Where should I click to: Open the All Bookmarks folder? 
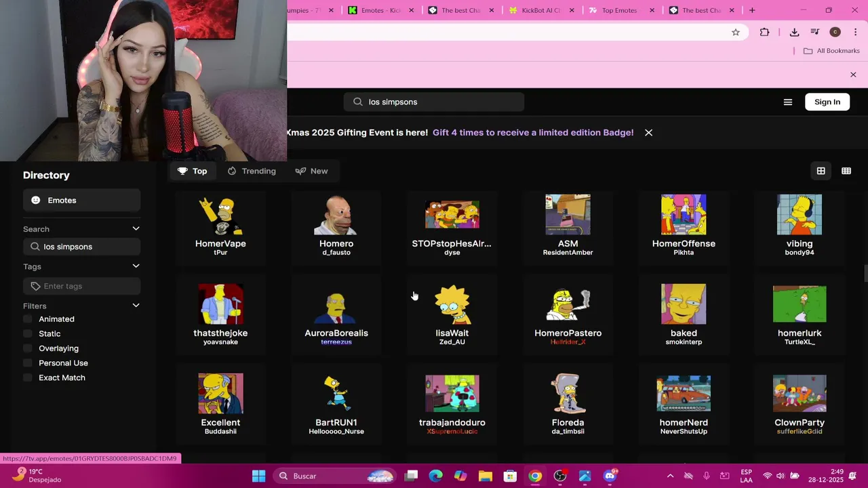831,51
